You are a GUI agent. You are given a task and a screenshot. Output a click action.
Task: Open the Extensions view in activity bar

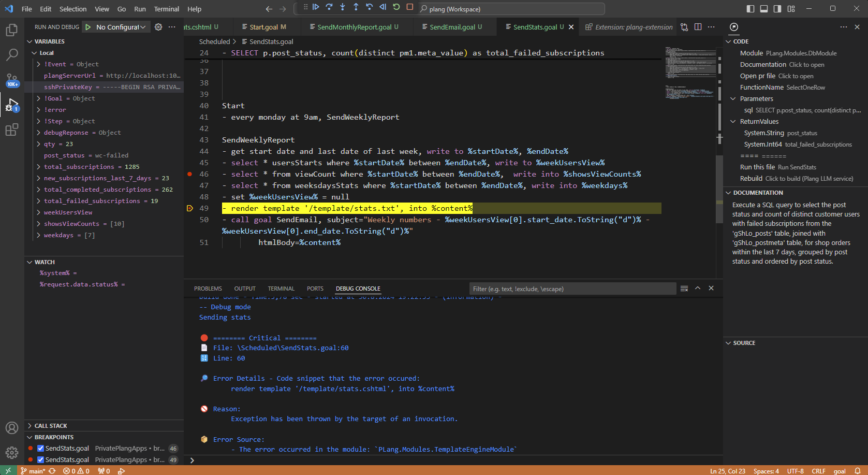[11, 130]
